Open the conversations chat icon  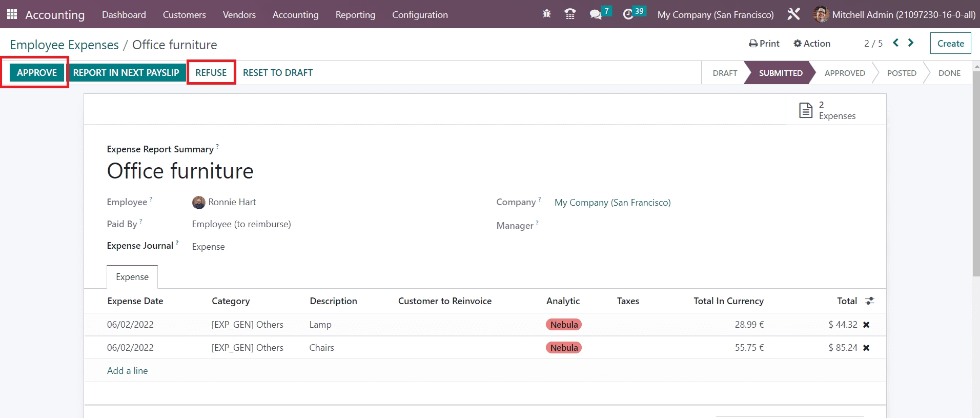(x=596, y=14)
